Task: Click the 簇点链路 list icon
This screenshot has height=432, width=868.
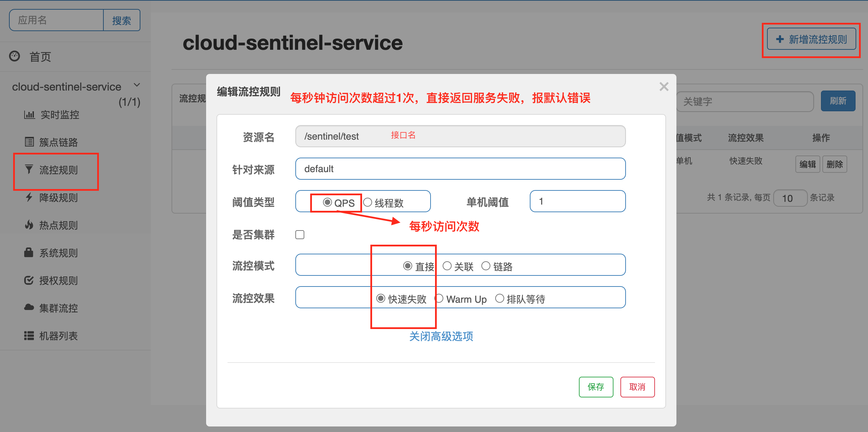Action: click(x=29, y=142)
